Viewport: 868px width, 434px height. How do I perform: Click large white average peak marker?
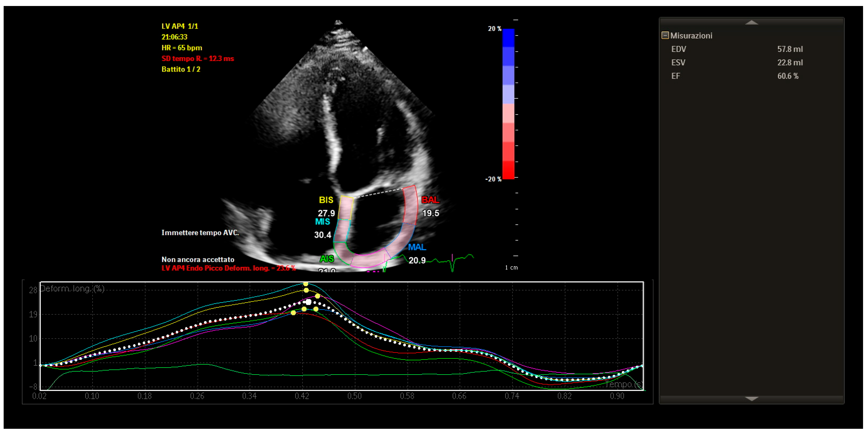tap(308, 302)
